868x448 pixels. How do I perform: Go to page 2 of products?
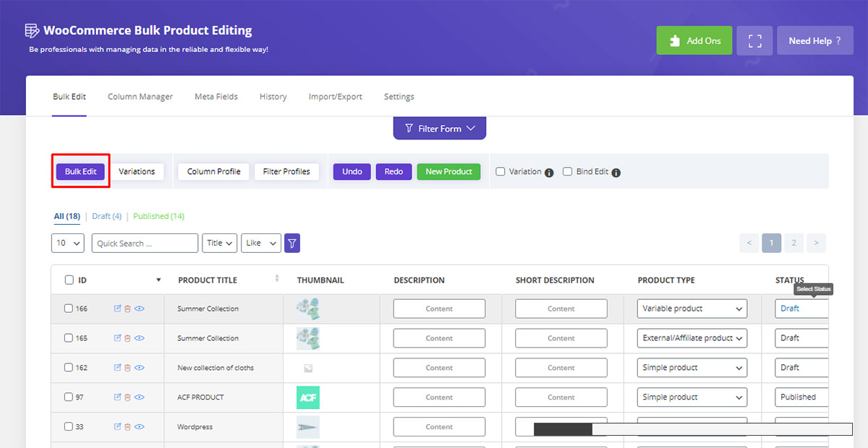(793, 244)
